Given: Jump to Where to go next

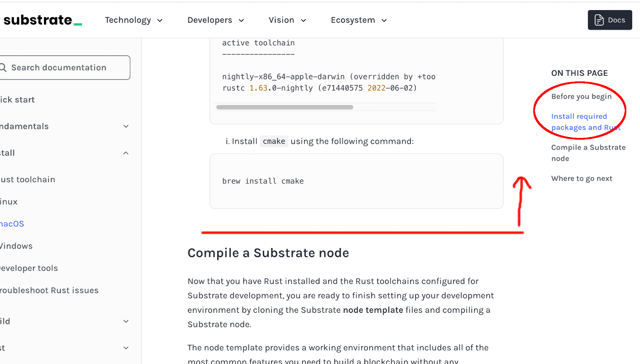Looking at the screenshot, I should pos(581,179).
